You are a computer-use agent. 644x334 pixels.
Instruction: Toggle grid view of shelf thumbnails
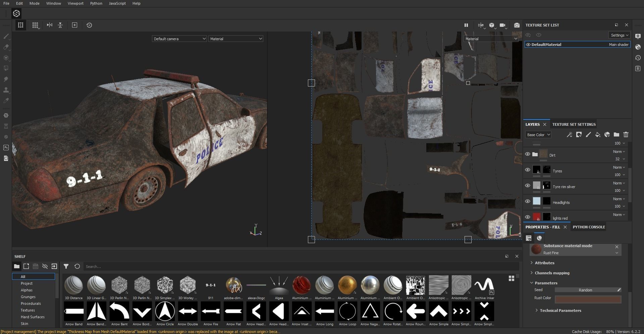click(x=512, y=278)
